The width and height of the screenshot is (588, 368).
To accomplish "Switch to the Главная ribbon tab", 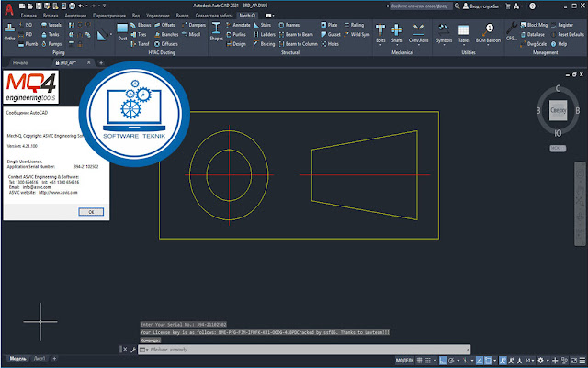I will (28, 16).
